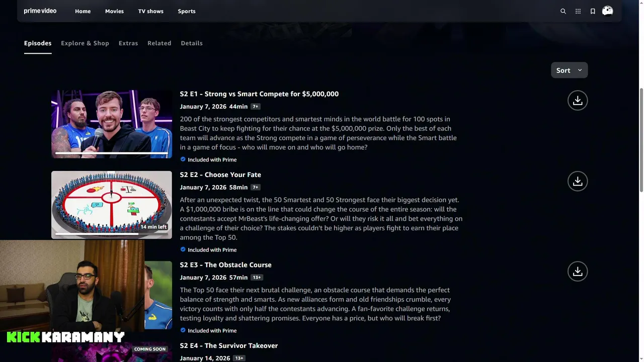This screenshot has height=362, width=644.
Task: Open the profile avatar menu
Action: click(x=607, y=11)
